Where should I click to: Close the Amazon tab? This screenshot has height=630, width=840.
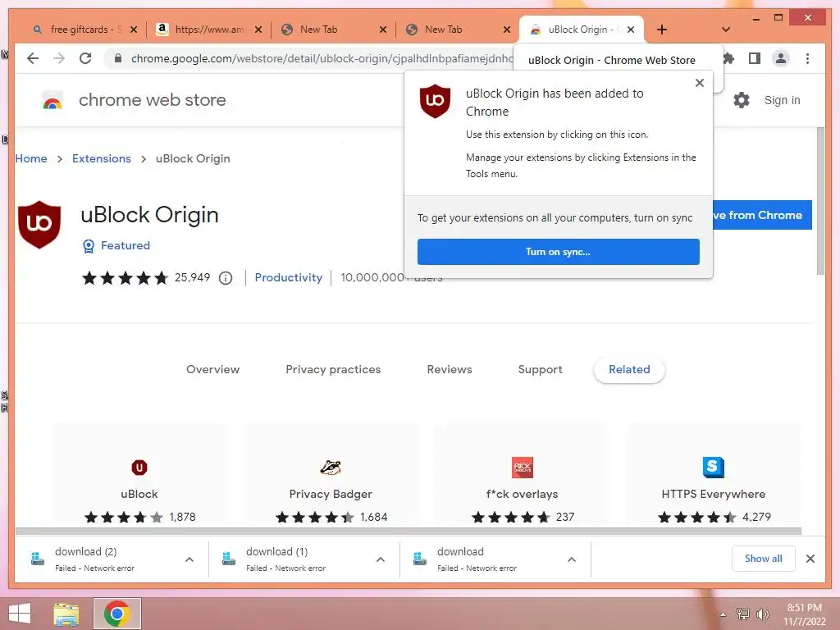coord(258,30)
